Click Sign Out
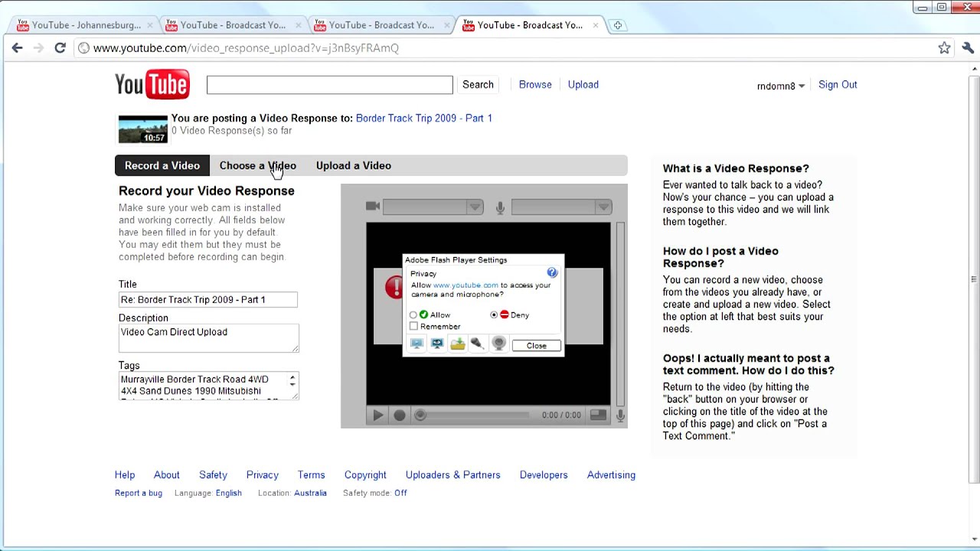The width and height of the screenshot is (980, 551). tap(838, 84)
